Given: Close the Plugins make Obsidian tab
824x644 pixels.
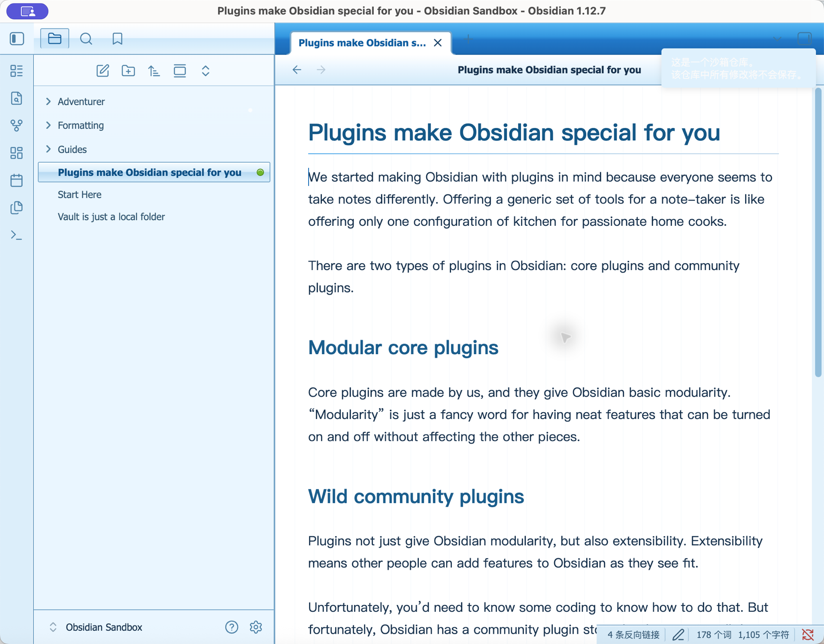Looking at the screenshot, I should click(438, 43).
